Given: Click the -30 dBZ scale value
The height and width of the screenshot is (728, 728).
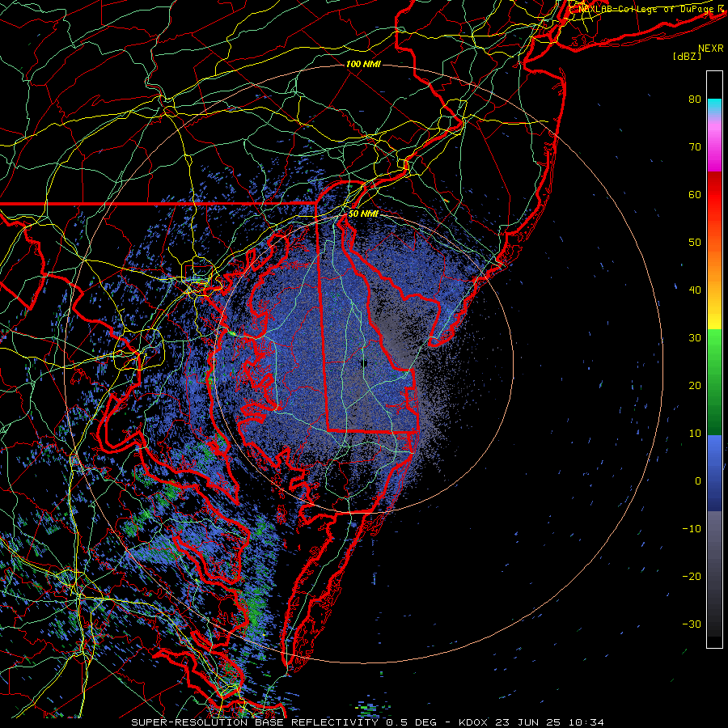Looking at the screenshot, I should (692, 624).
